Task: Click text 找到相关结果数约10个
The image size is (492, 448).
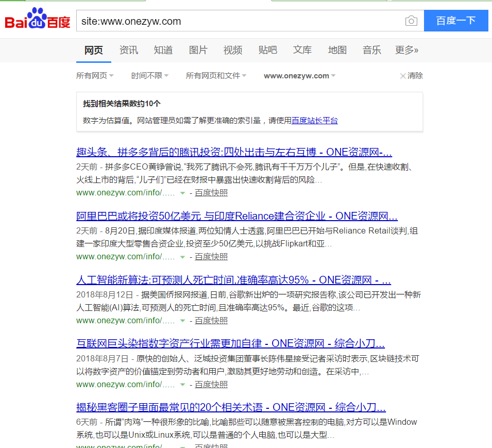Action: click(x=122, y=104)
